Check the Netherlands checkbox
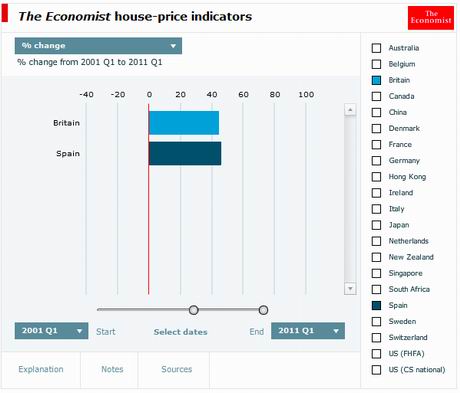460x393 pixels. point(376,241)
